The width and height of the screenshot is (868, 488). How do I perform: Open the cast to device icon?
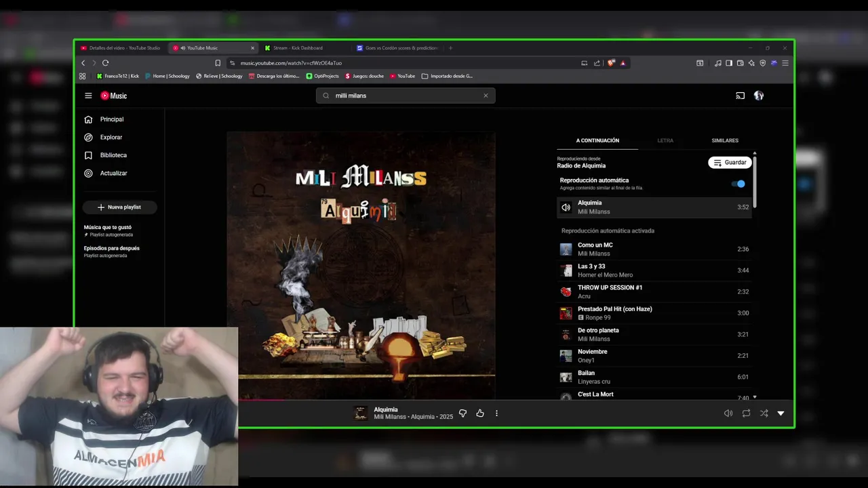click(741, 96)
